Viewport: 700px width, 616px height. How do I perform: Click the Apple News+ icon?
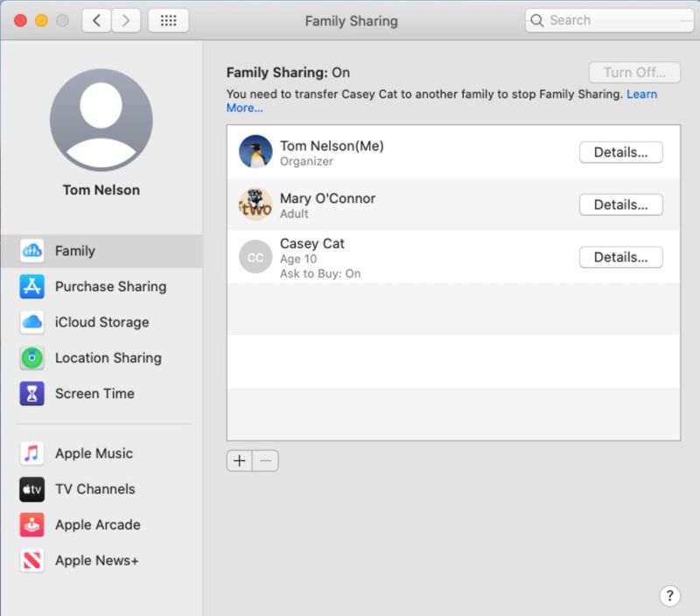pyautogui.click(x=31, y=561)
